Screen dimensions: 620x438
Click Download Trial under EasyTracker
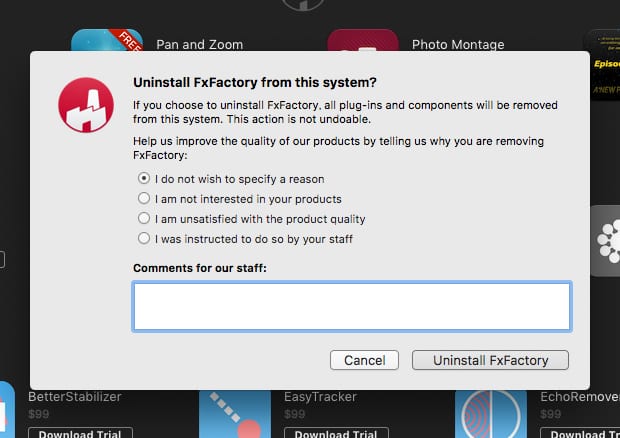tap(335, 433)
